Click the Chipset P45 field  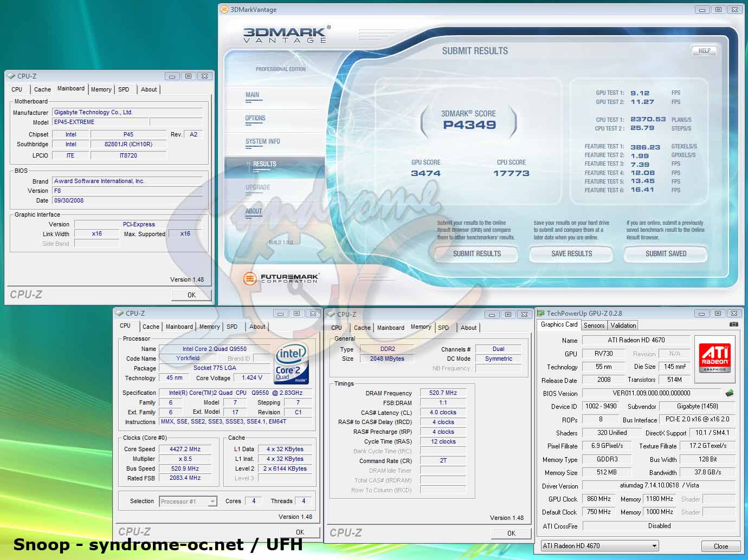(x=128, y=134)
